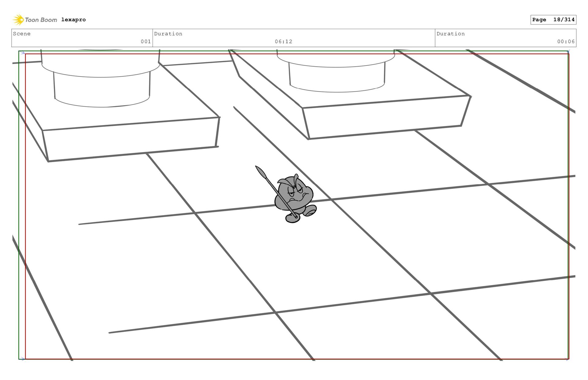Click the middle 'Duration' label above 06:12
The height and width of the screenshot is (380, 588).
click(x=168, y=34)
